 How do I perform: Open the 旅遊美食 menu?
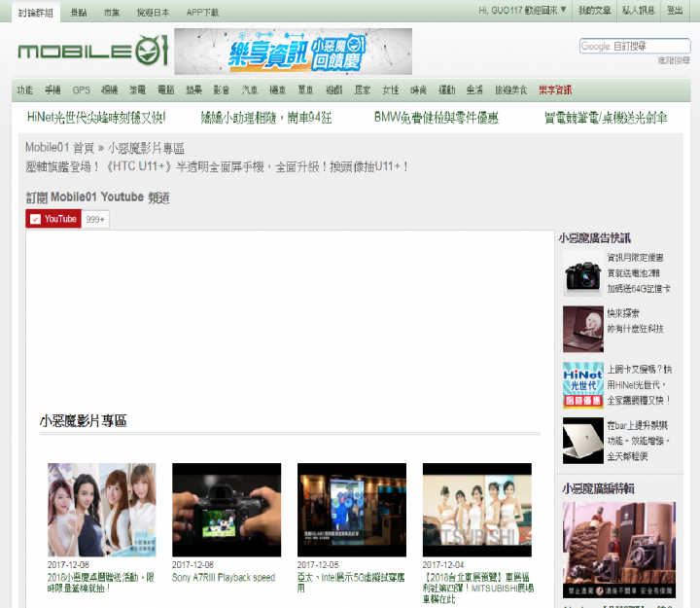(x=510, y=90)
